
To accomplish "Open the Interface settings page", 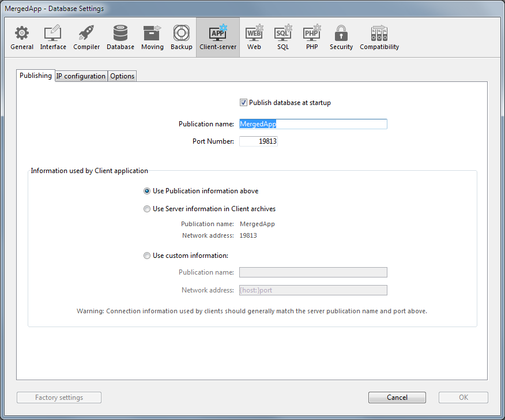I will click(x=53, y=37).
